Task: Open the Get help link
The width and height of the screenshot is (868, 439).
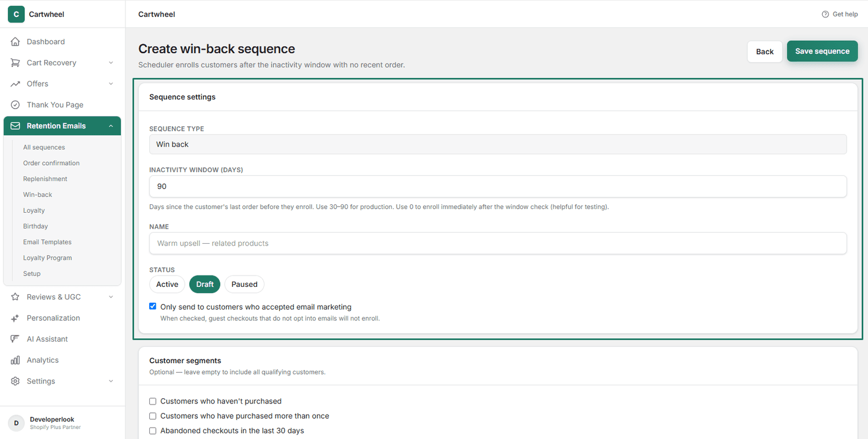Action: (x=840, y=14)
